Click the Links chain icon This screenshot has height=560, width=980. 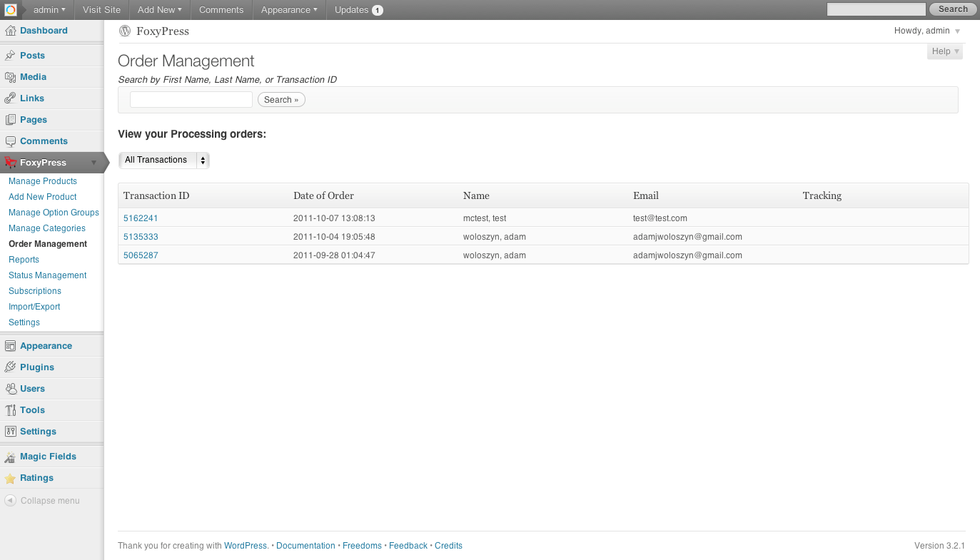coord(11,98)
